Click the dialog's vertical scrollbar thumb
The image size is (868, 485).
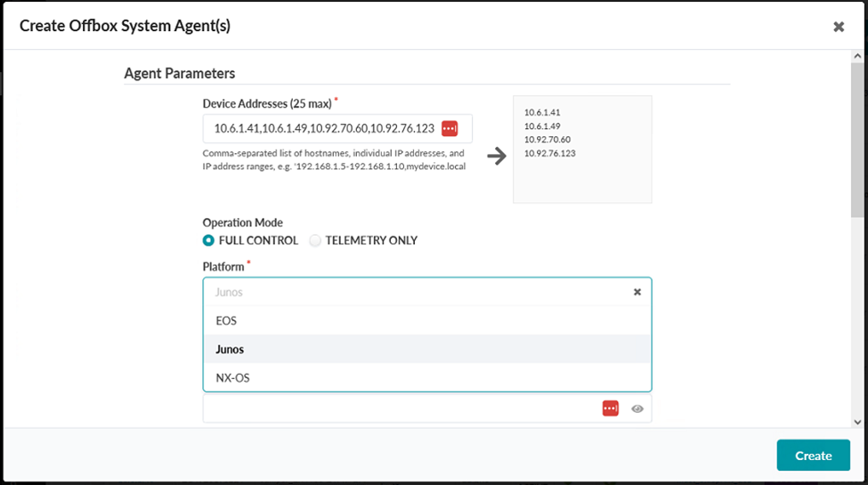857,138
